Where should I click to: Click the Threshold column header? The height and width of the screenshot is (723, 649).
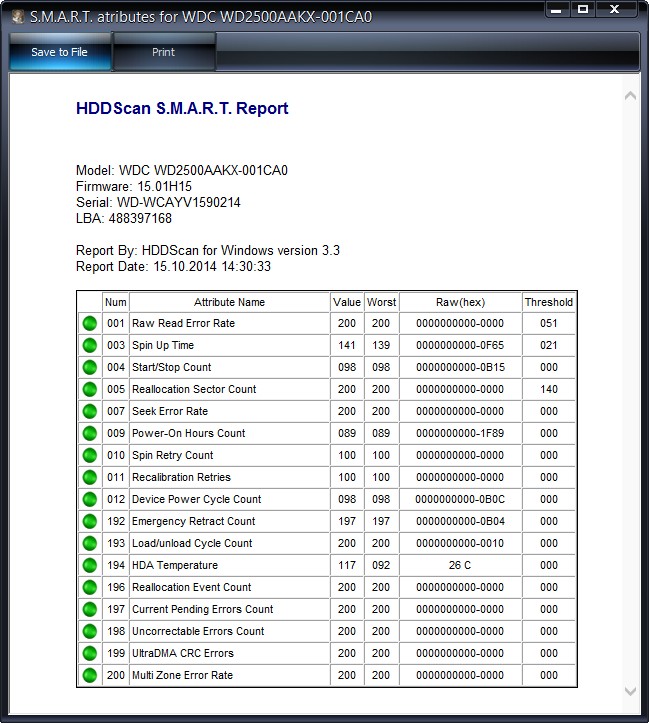pyautogui.click(x=549, y=302)
